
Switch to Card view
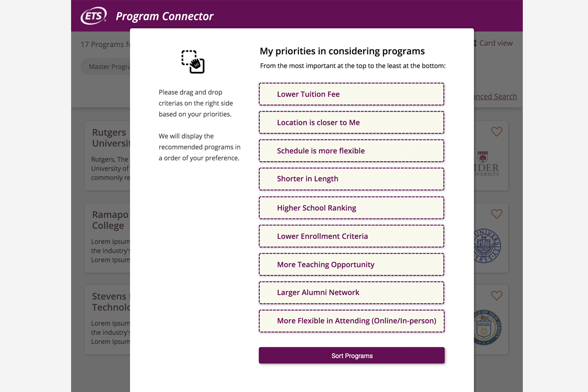pos(495,43)
